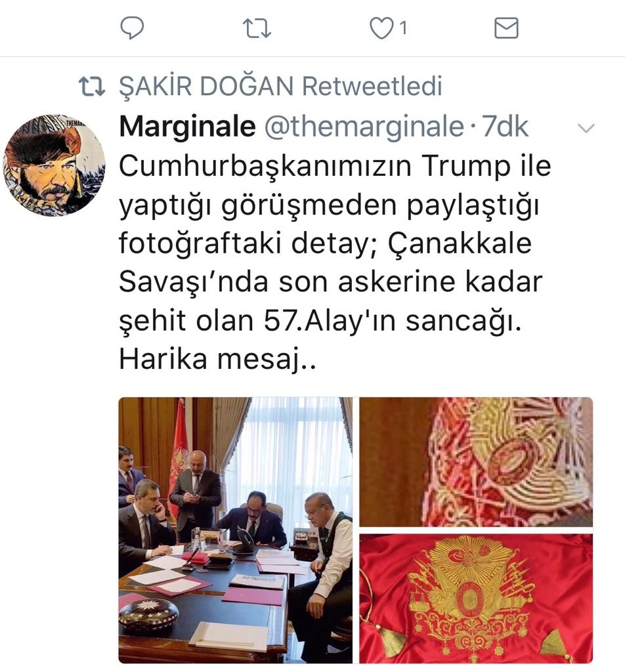The width and height of the screenshot is (625, 672).
Task: Tap tweet's first line 'Cumhurbaşkanımızın Trump ile'
Action: click(x=335, y=166)
